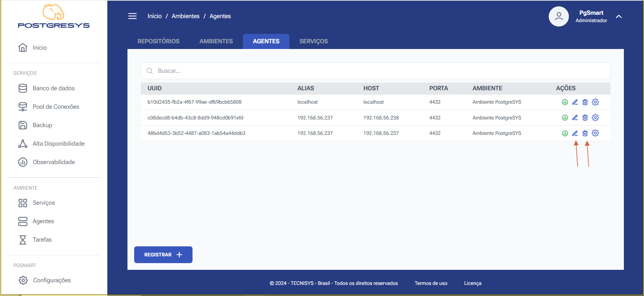Click the UUID column header
Screen dimensions: 644x296
[155, 88]
